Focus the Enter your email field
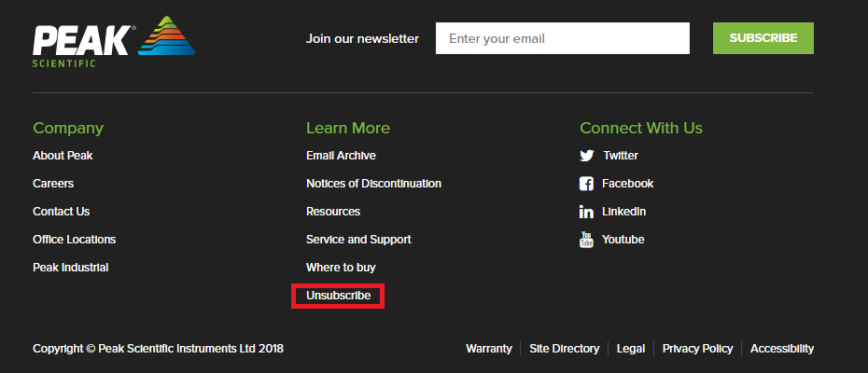The height and width of the screenshot is (373, 868). pyautogui.click(x=563, y=38)
